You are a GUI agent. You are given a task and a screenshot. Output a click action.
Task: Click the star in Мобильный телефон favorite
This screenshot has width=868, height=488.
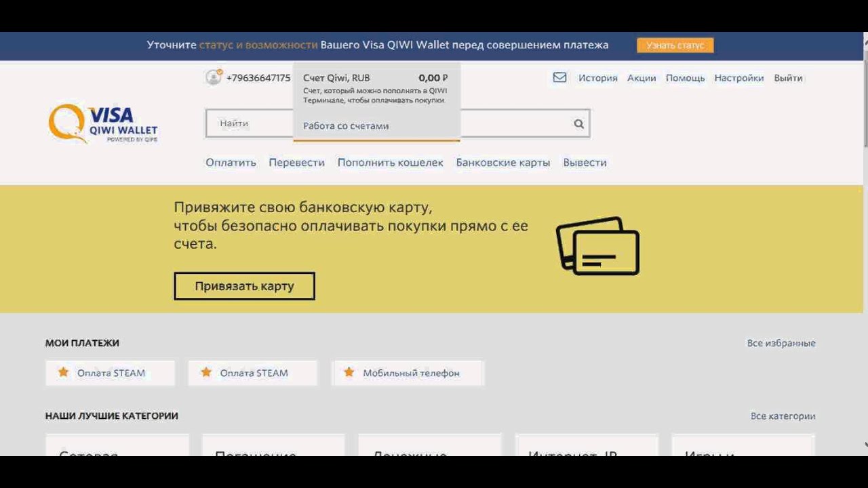click(x=349, y=372)
